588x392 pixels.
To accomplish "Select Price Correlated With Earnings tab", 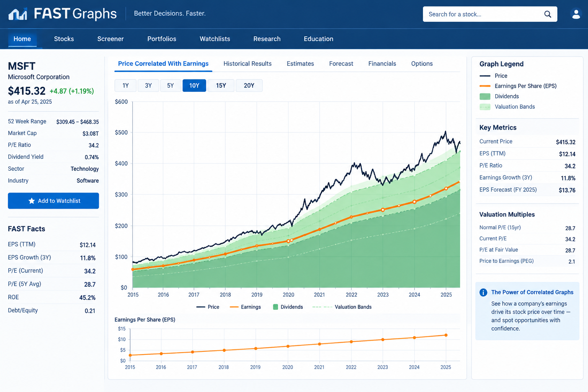I will point(163,64).
